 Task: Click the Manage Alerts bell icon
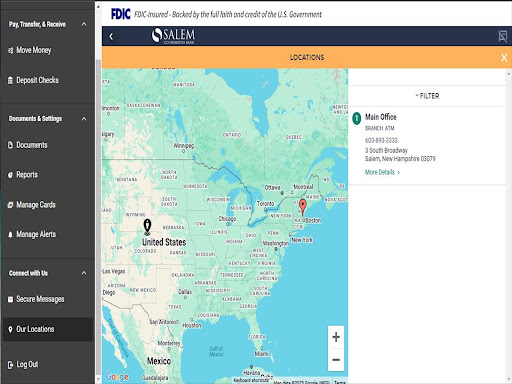point(10,234)
